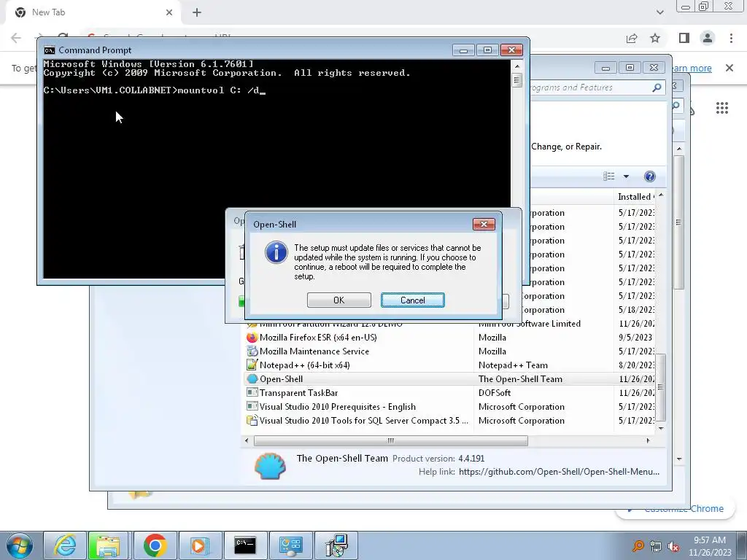This screenshot has width=747, height=560.
Task: Open the Open-Shell GitHub help link
Action: point(560,472)
